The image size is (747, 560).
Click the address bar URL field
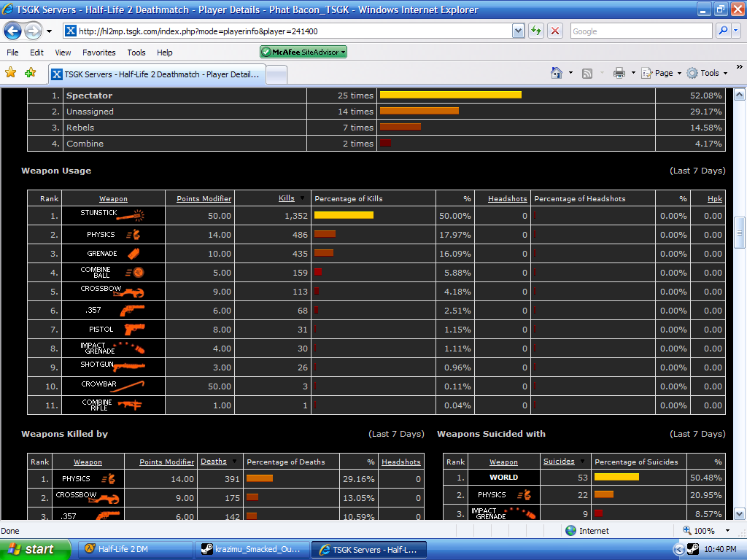[295, 31]
